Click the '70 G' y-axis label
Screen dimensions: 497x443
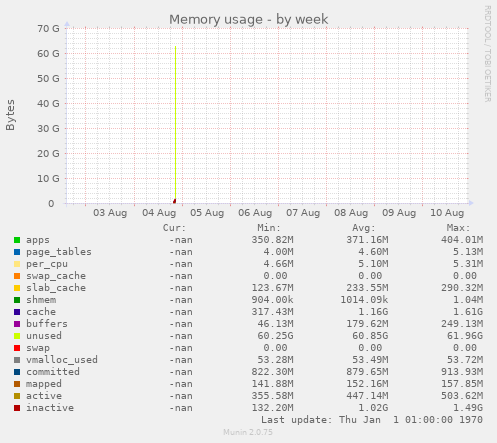tap(48, 29)
